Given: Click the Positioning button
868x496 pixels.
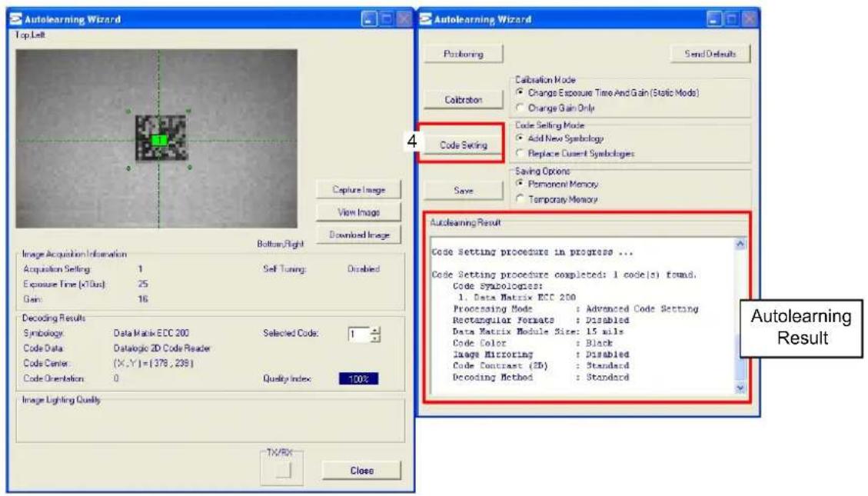Looking at the screenshot, I should [464, 54].
